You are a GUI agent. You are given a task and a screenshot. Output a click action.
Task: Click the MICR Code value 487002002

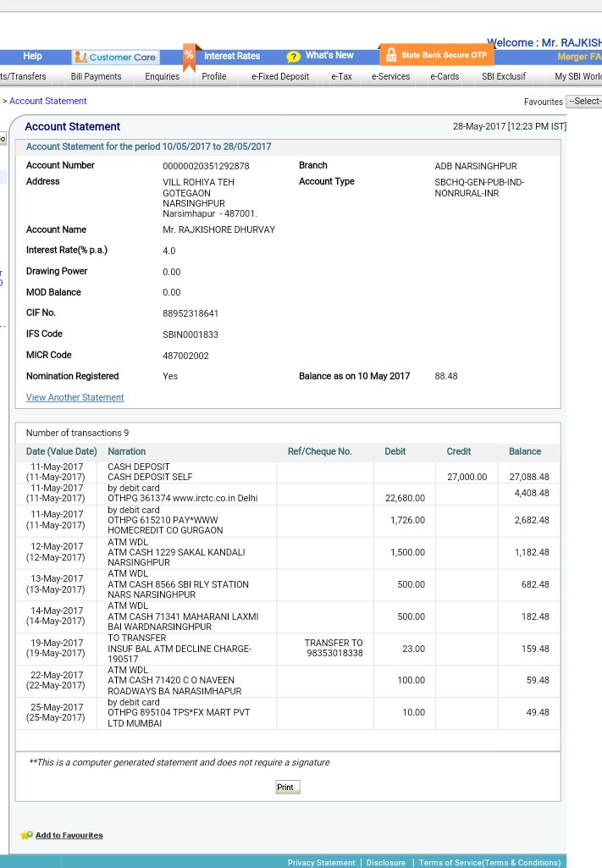(x=185, y=356)
